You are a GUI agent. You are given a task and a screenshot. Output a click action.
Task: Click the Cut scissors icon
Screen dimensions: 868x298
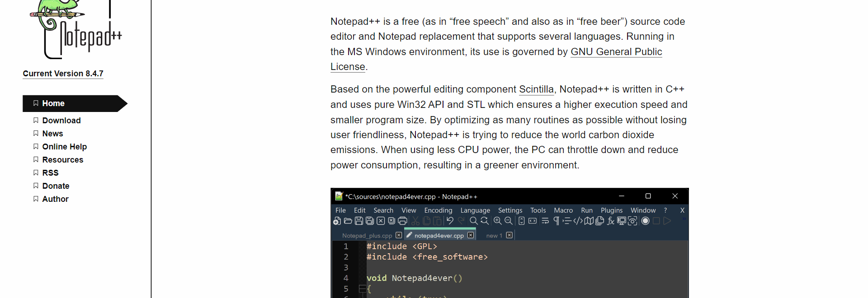coord(415,221)
